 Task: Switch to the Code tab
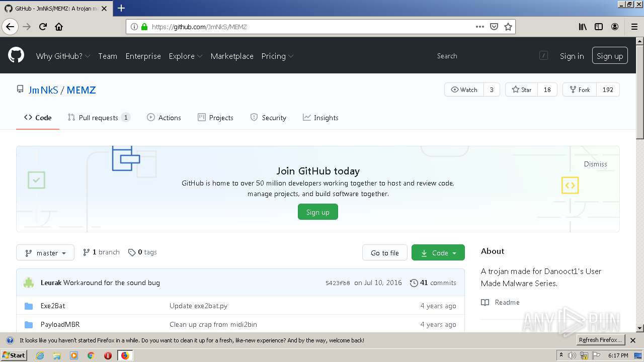[38, 118]
